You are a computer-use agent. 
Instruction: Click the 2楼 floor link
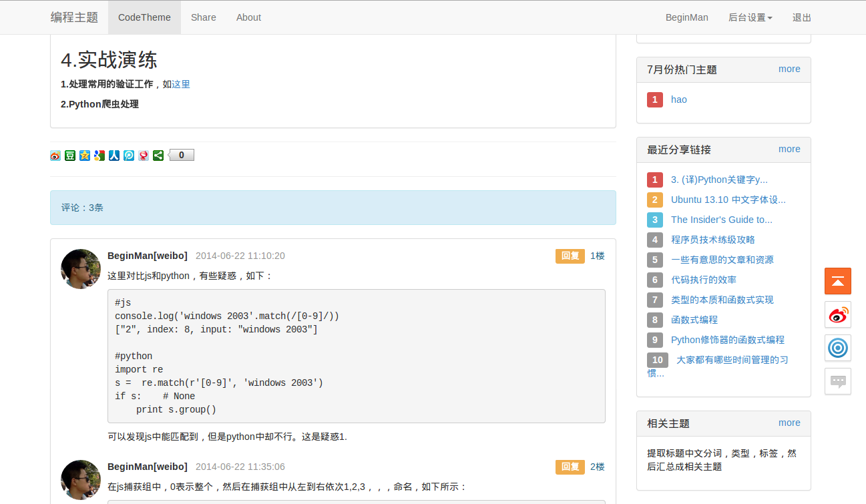point(598,467)
